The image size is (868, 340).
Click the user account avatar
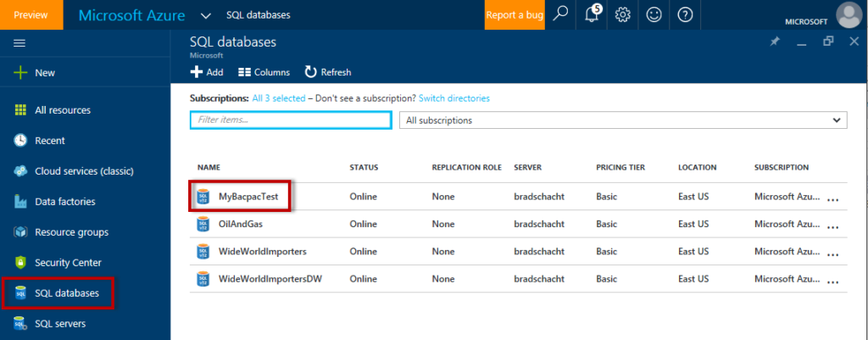(x=849, y=15)
